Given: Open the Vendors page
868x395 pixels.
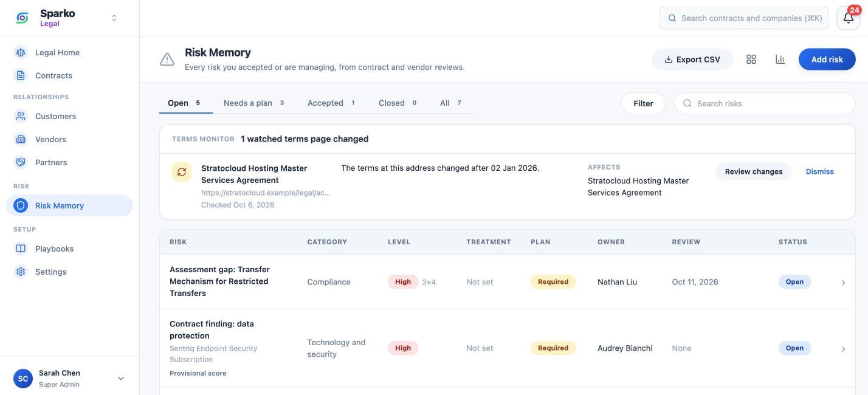Looking at the screenshot, I should (69, 139).
